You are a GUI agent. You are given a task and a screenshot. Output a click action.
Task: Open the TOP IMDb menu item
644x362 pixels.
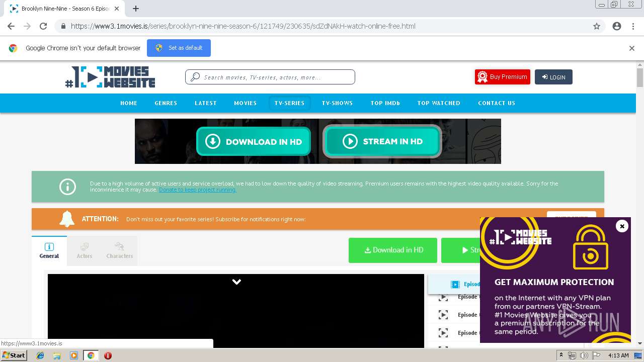[x=385, y=103]
